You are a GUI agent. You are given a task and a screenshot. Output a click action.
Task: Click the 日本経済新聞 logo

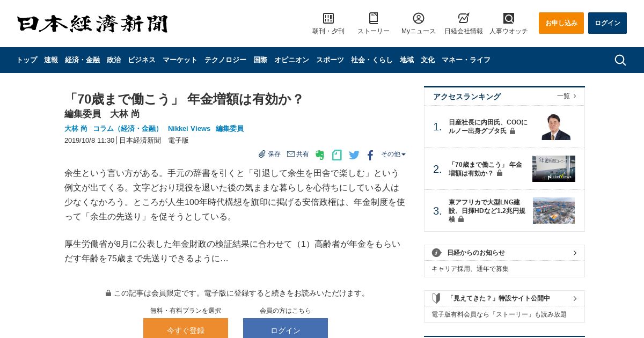click(92, 24)
